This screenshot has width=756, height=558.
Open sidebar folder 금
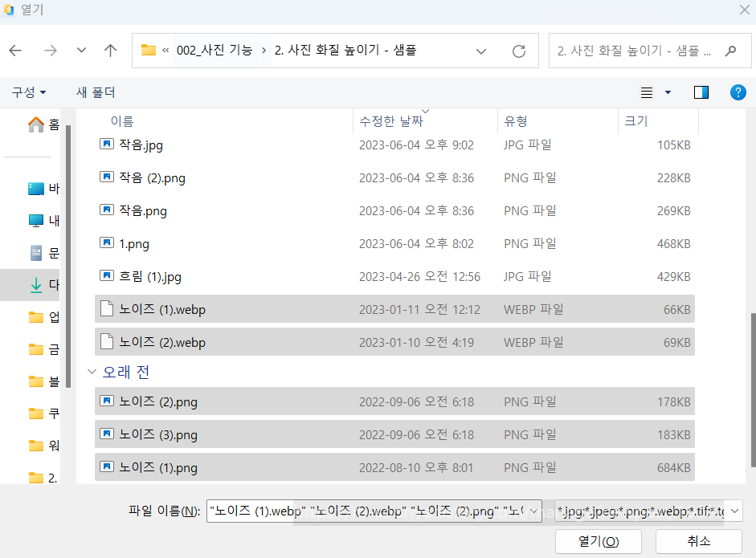coord(43,349)
